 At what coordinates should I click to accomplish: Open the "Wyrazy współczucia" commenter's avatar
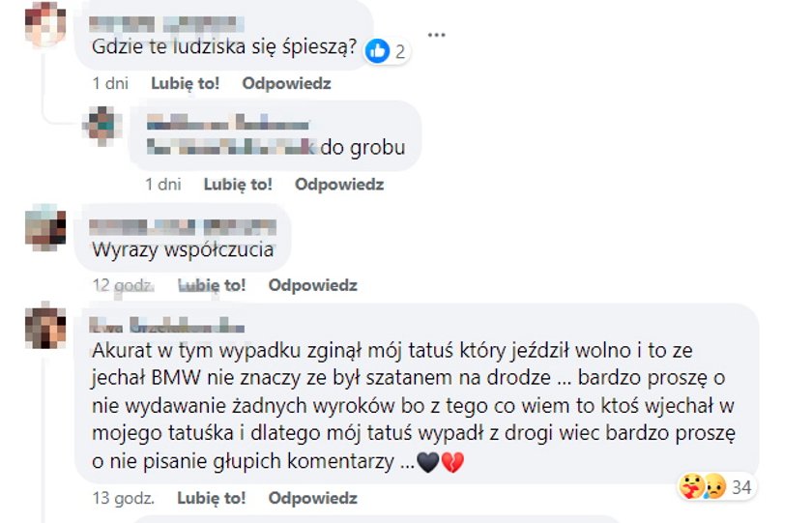tap(45, 227)
